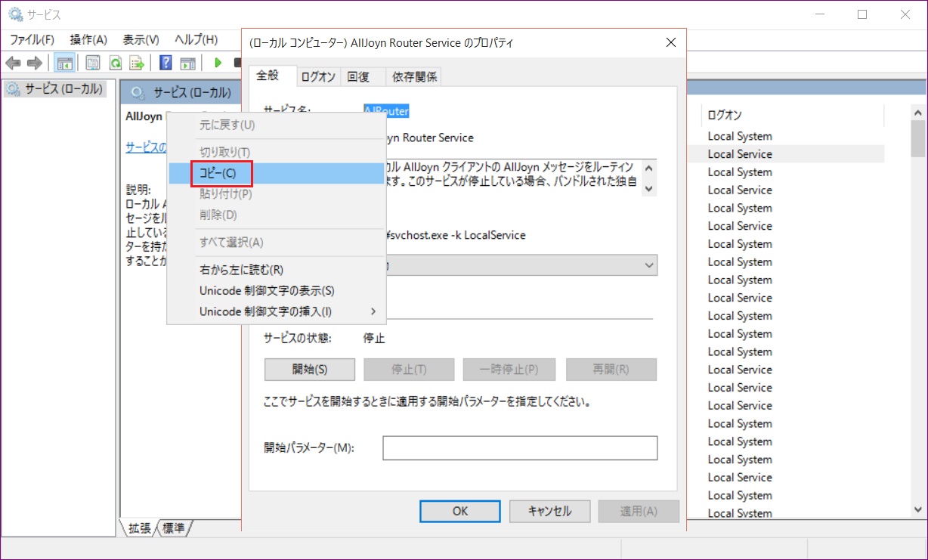Switch to the 依存関係 tab

click(413, 76)
